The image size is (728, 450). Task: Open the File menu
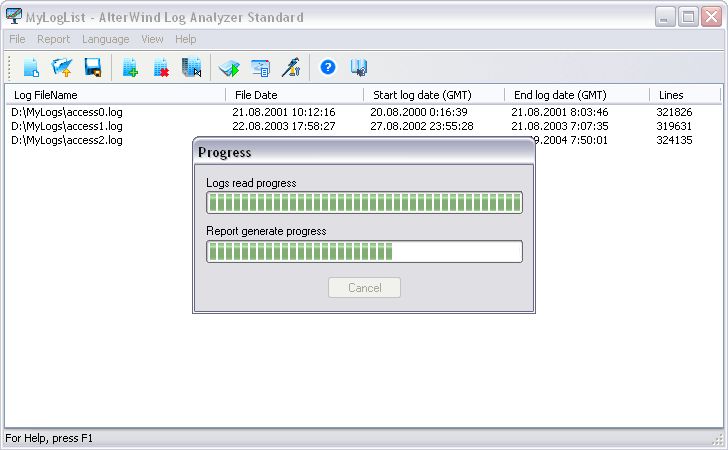coord(17,39)
